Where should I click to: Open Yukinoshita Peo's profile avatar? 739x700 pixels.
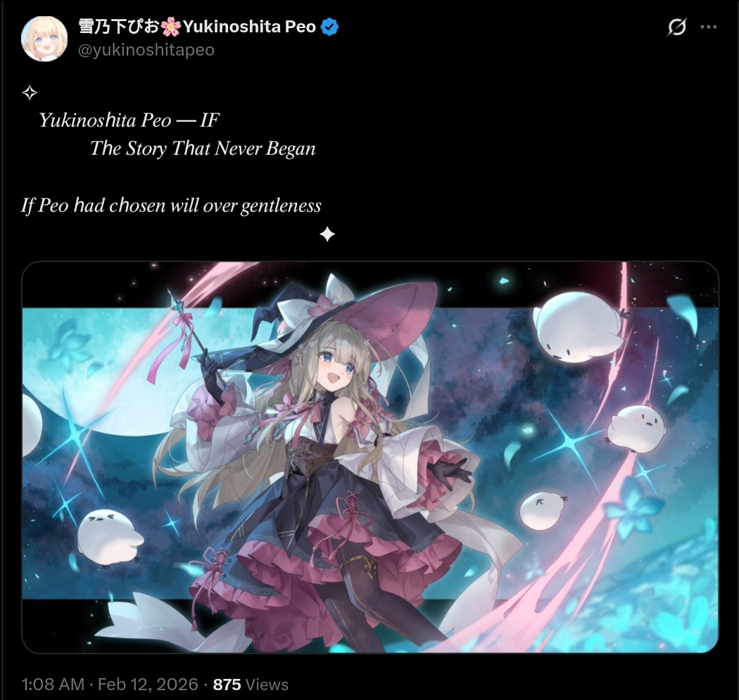coord(44,39)
